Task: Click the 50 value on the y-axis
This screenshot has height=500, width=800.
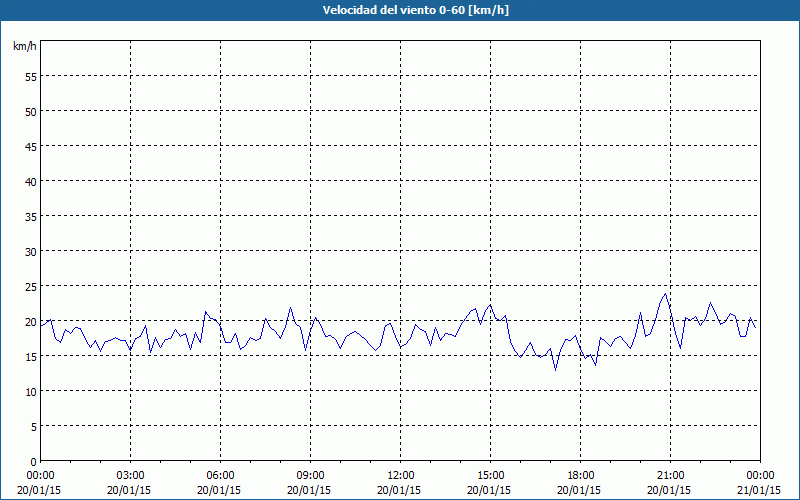Action: [31, 111]
